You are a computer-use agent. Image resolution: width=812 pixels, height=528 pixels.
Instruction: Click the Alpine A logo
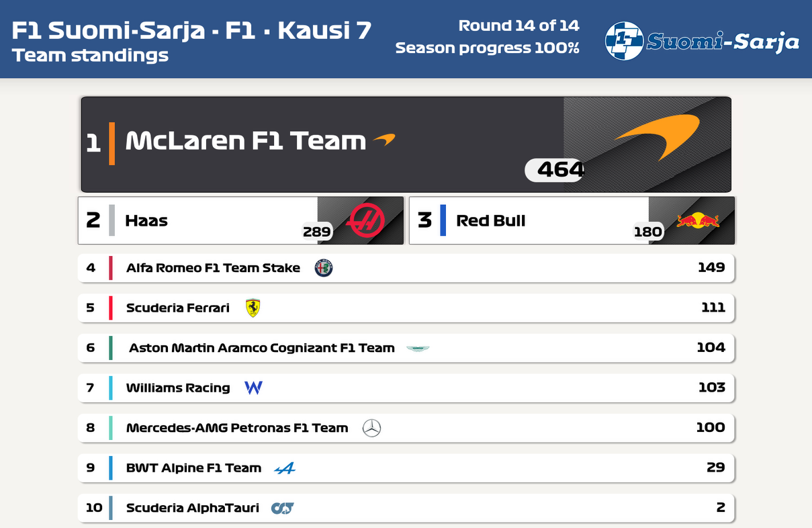click(285, 468)
